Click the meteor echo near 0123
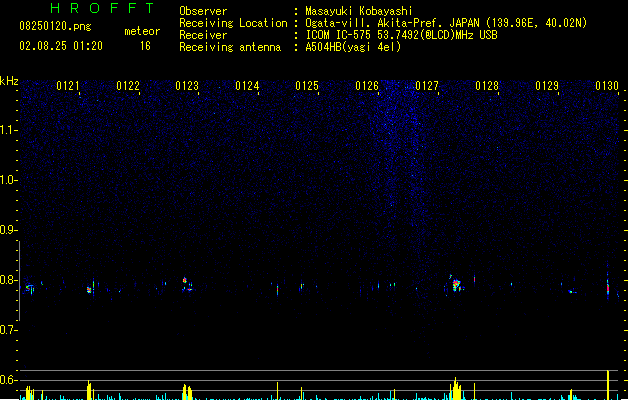 click(x=187, y=284)
